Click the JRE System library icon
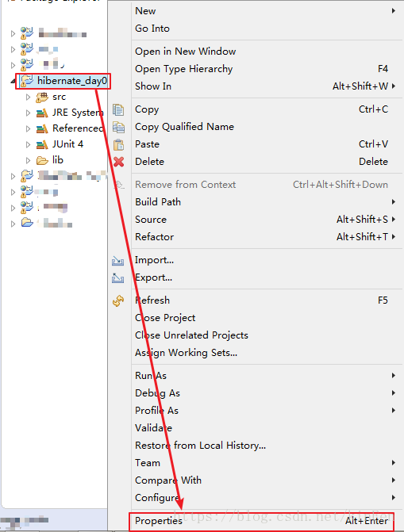This screenshot has height=532, width=404. pos(42,113)
